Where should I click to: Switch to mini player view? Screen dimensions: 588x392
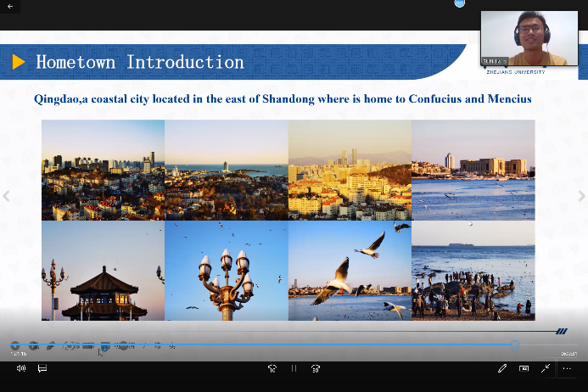(x=524, y=368)
